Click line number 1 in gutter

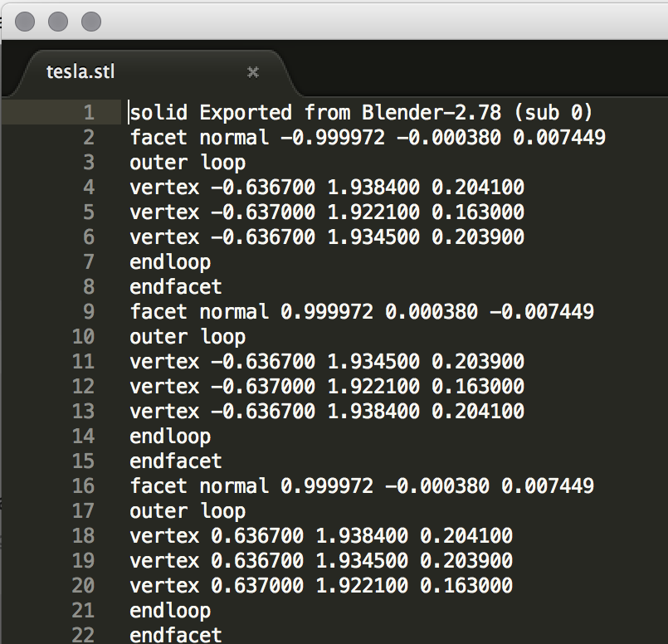[x=89, y=112]
